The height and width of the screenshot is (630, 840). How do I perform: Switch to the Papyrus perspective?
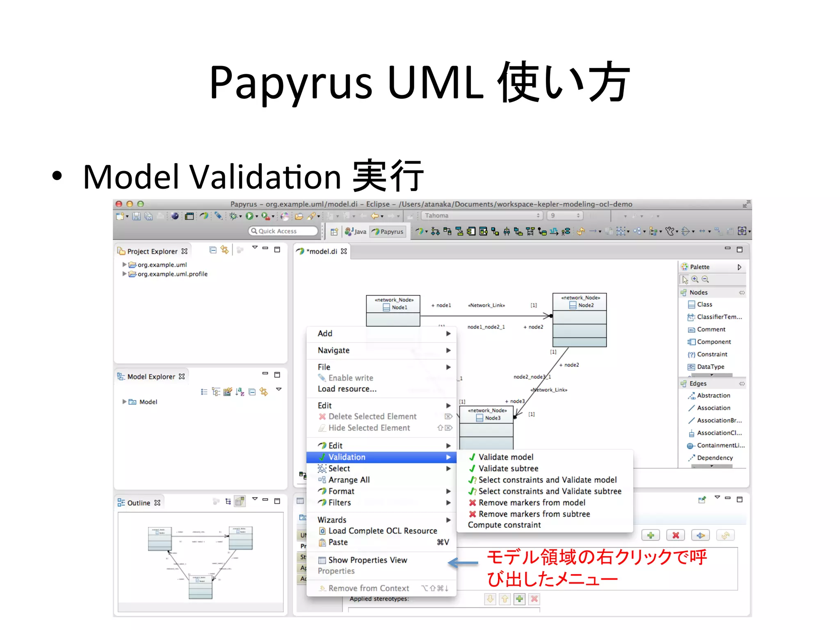(x=388, y=232)
